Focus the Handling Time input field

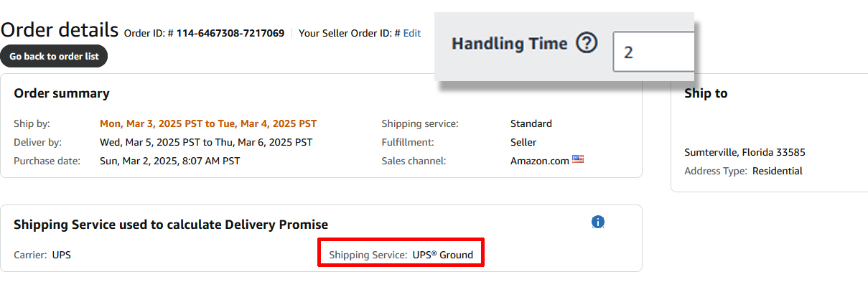(x=653, y=52)
